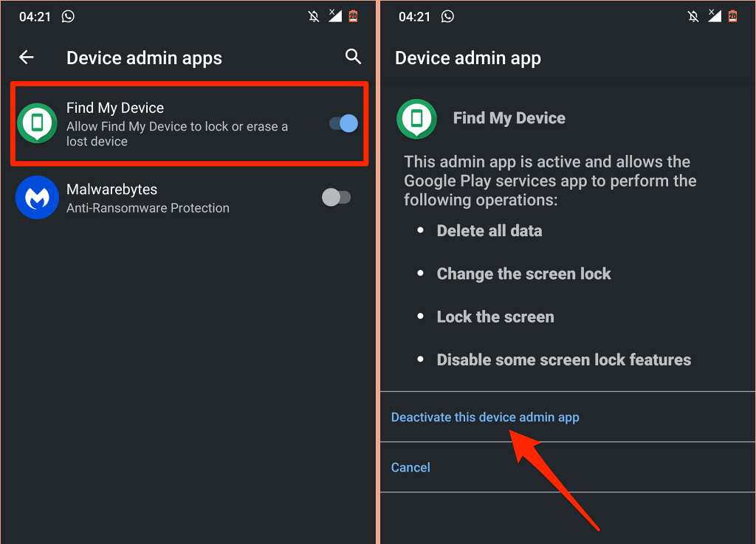Select the Lock the screen bullet item
Screen dimensions: 756x544
(495, 317)
